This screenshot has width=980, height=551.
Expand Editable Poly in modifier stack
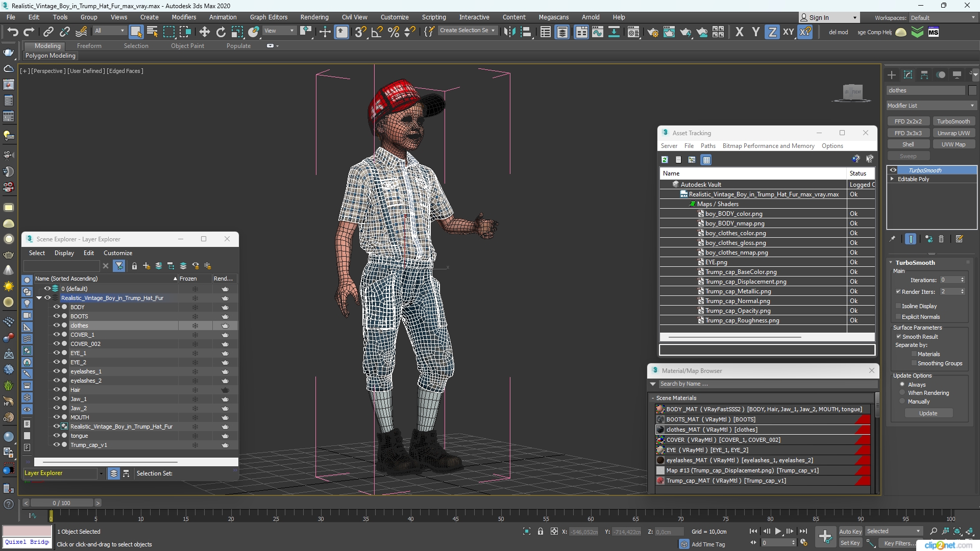pyautogui.click(x=892, y=179)
